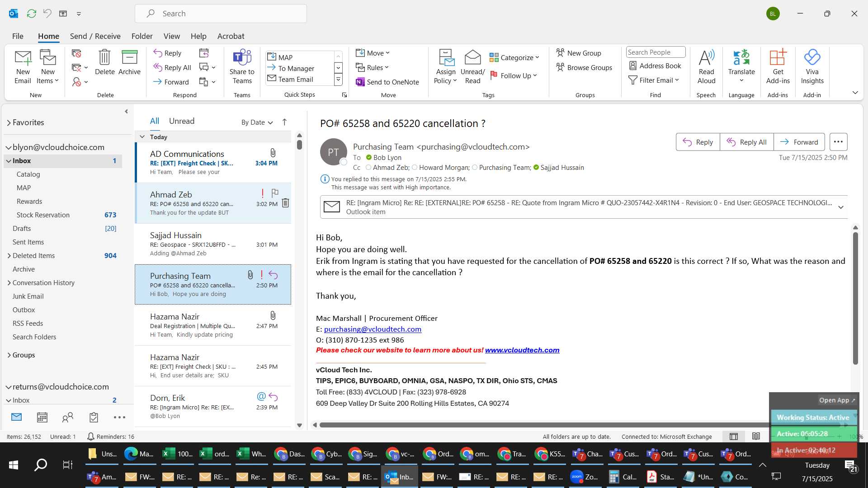Open the Acrobat tab

click(231, 36)
